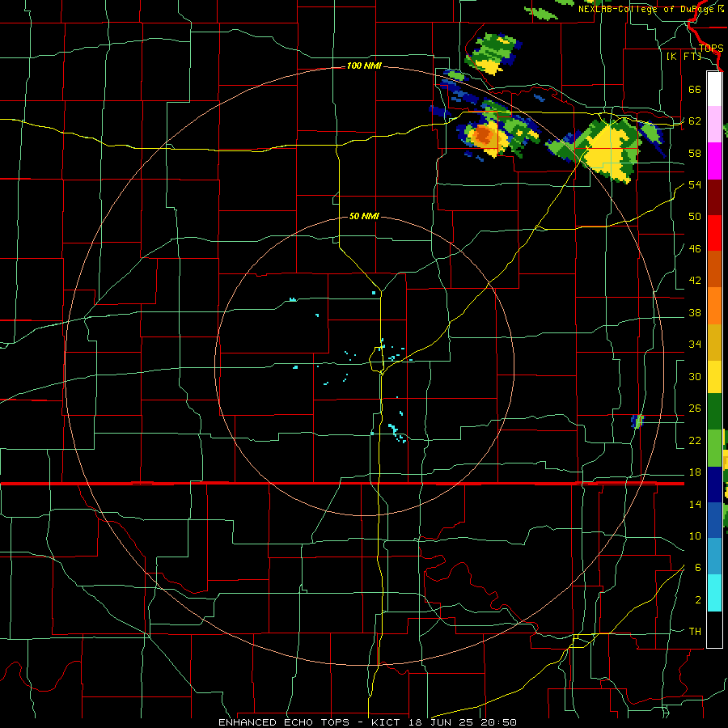
Task: Click the 66 legend tick label
Action: (x=695, y=89)
